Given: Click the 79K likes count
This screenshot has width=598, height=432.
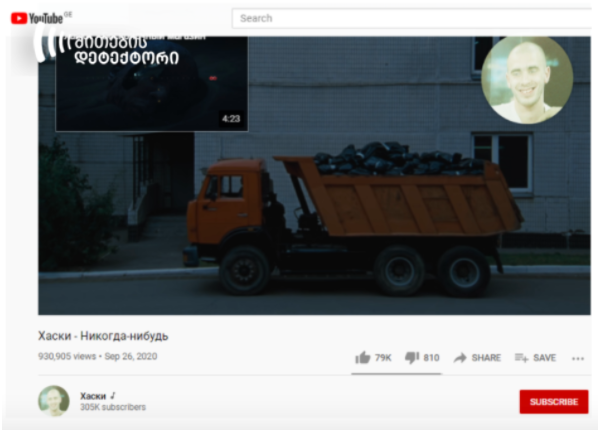Looking at the screenshot, I should [x=383, y=358].
